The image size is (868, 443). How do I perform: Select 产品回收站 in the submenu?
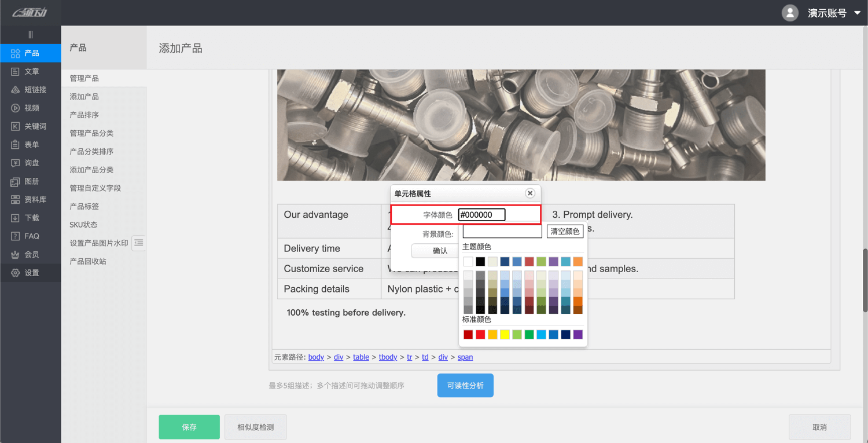pos(88,261)
